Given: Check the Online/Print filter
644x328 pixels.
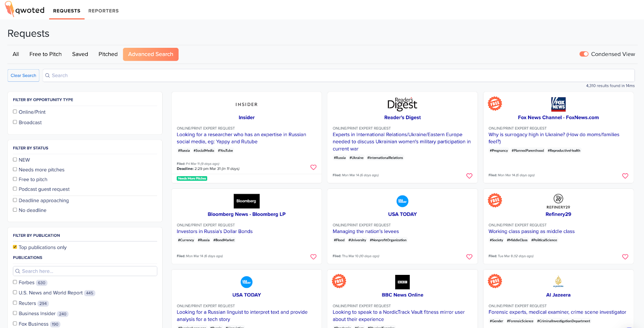Looking at the screenshot, I should click(15, 112).
